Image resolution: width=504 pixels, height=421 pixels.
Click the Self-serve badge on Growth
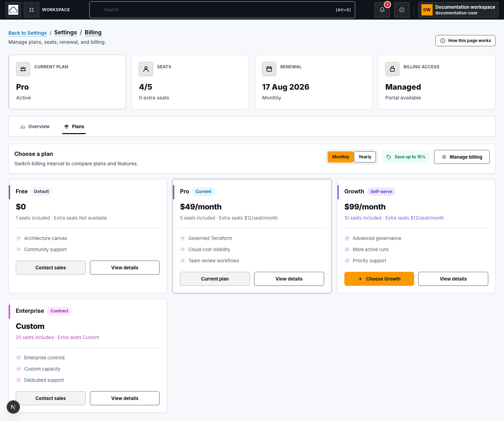click(381, 192)
